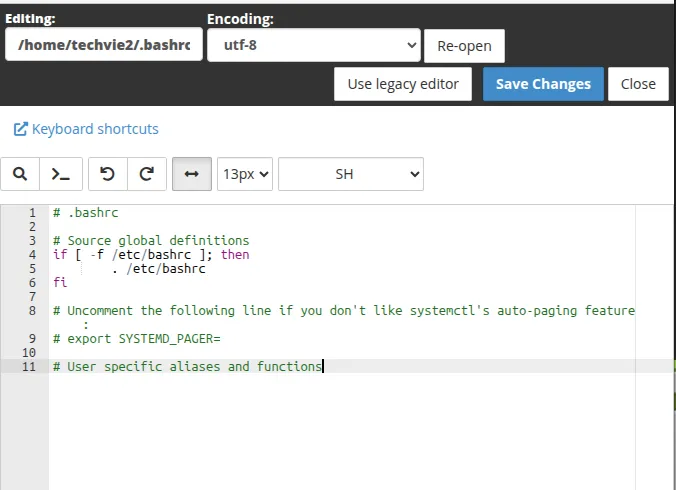Viewport: 676px width, 490px height.
Task: Open the Keyboard shortcuts link
Action: pyautogui.click(x=95, y=129)
